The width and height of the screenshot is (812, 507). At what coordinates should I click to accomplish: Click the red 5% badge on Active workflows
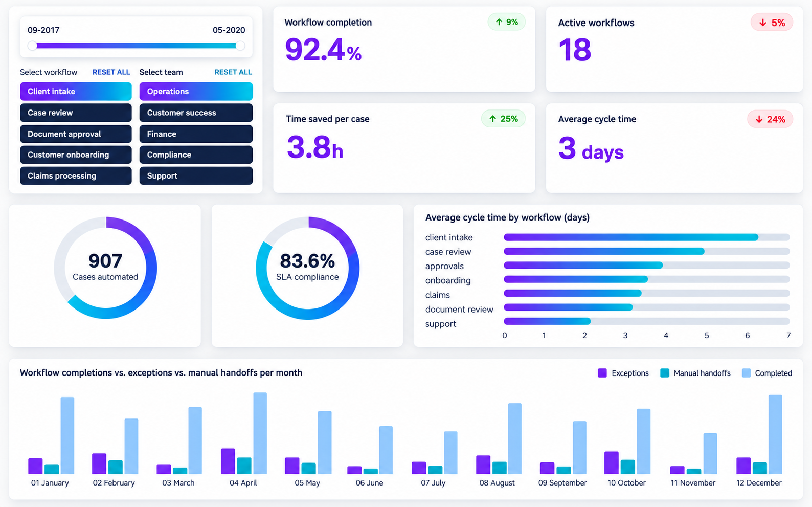pos(772,23)
